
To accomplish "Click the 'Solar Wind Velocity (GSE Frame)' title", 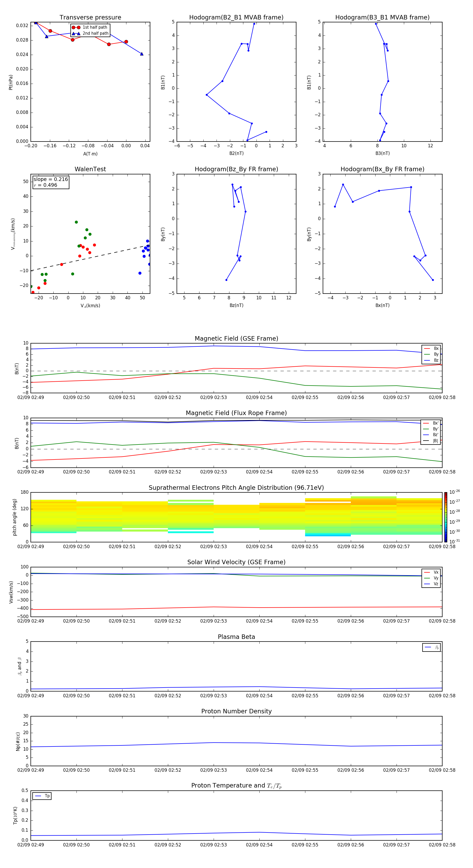I will pyautogui.click(x=236, y=562).
